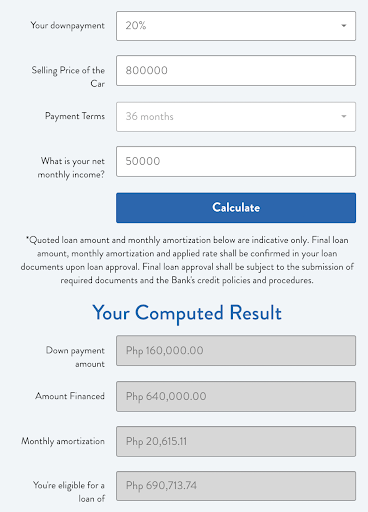Click the Selling Price of the Car label
The height and width of the screenshot is (512, 368).
point(68,77)
